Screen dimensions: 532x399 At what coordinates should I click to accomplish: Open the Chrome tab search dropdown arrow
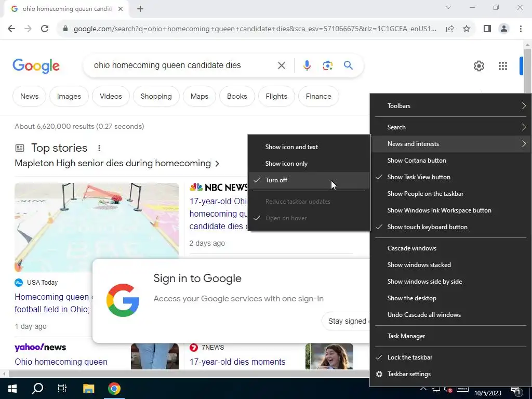coord(448,7)
